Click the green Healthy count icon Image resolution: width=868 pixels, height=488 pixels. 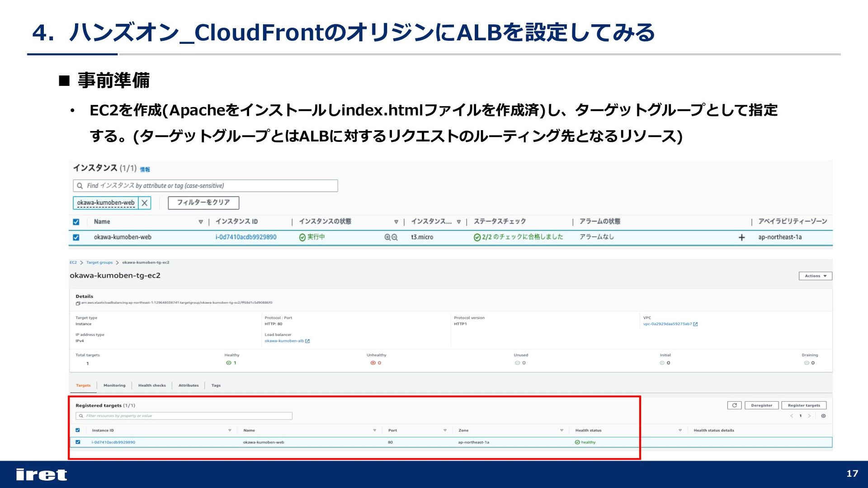point(228,363)
